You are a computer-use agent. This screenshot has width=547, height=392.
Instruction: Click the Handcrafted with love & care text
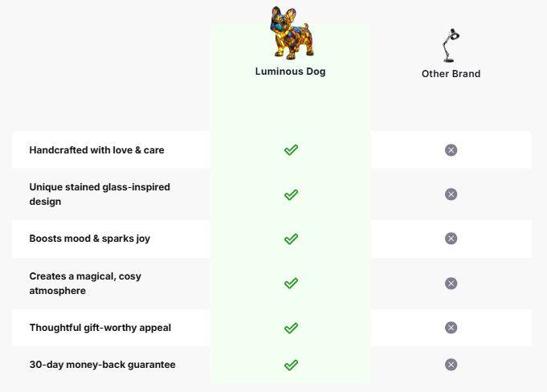click(x=96, y=150)
